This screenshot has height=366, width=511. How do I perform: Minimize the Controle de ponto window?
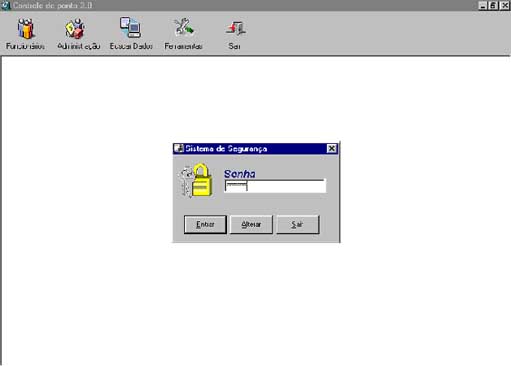pyautogui.click(x=482, y=6)
